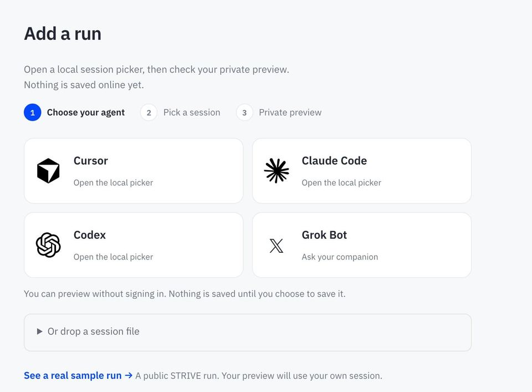
Task: Click the step 2 number circle
Action: [149, 113]
